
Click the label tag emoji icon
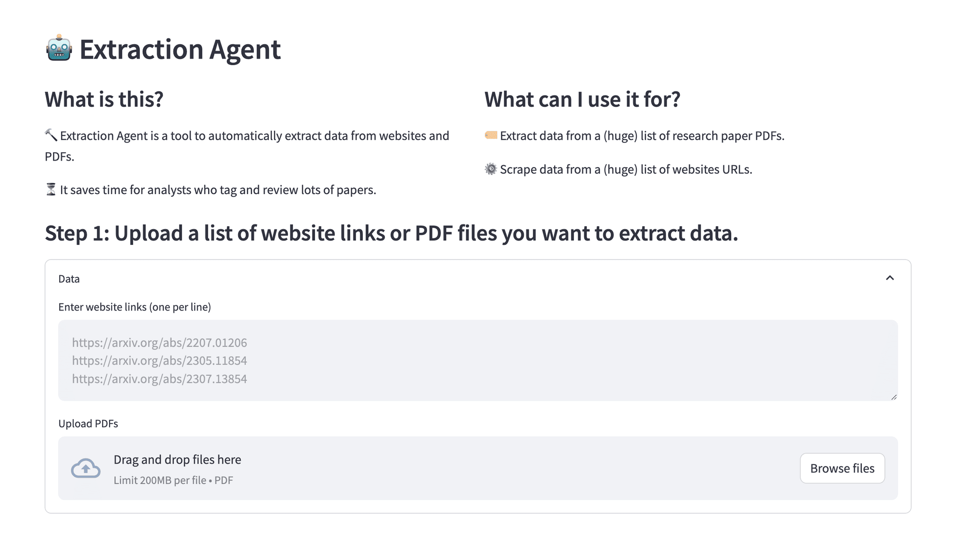pyautogui.click(x=491, y=135)
